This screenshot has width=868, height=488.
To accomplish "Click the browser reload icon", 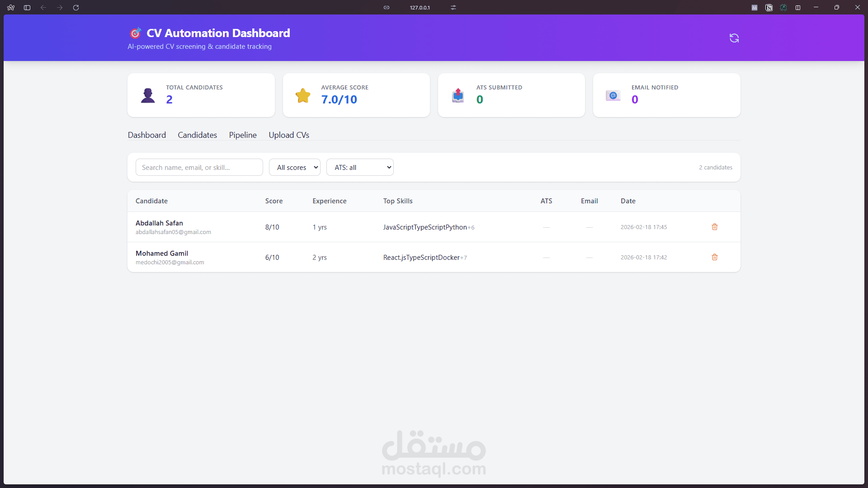I will point(76,8).
